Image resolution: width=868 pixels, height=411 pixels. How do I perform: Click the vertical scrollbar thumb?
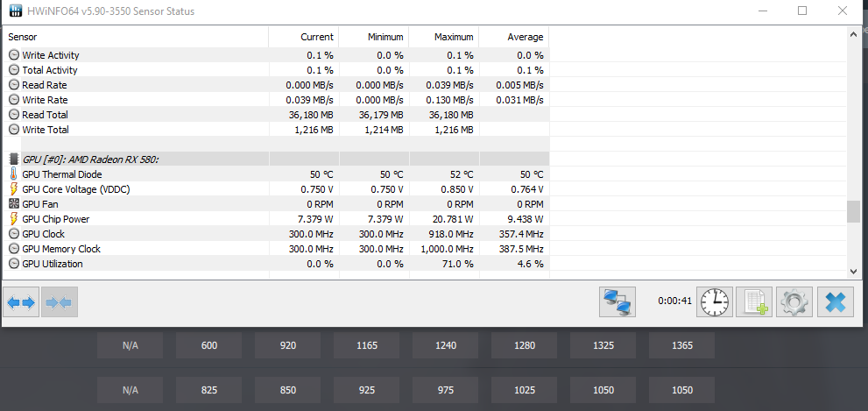(854, 211)
